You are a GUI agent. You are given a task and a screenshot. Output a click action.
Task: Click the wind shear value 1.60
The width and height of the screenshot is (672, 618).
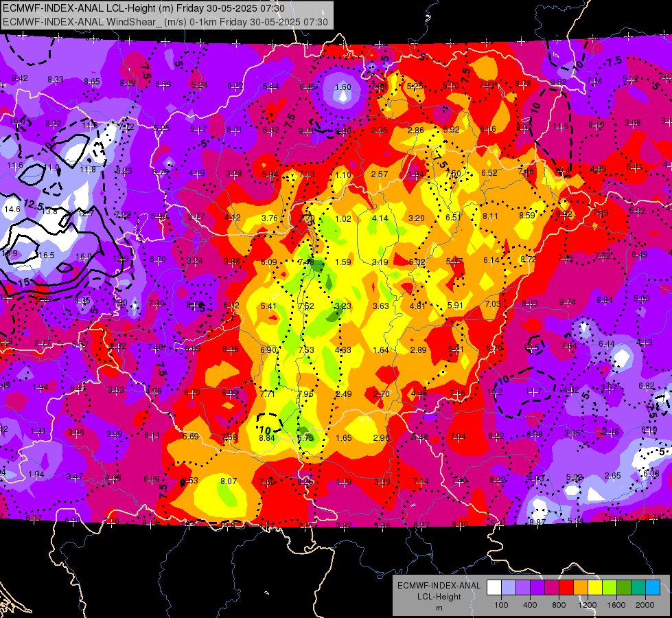coord(343,87)
